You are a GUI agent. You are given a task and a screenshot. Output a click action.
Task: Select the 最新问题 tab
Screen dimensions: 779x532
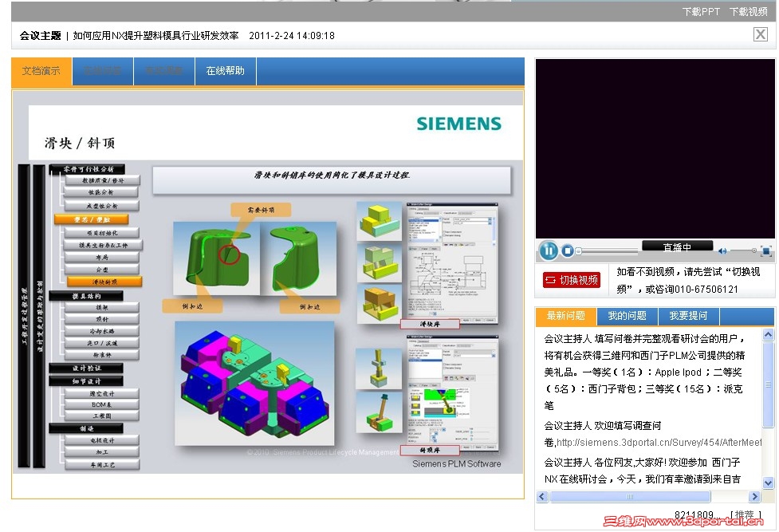[566, 316]
